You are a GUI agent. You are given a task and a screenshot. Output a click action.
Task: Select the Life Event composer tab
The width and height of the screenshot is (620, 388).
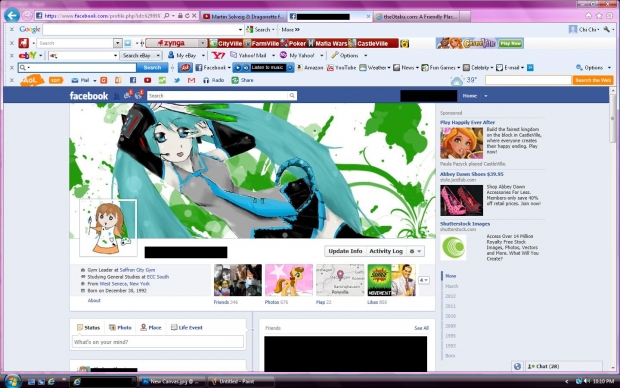186,327
